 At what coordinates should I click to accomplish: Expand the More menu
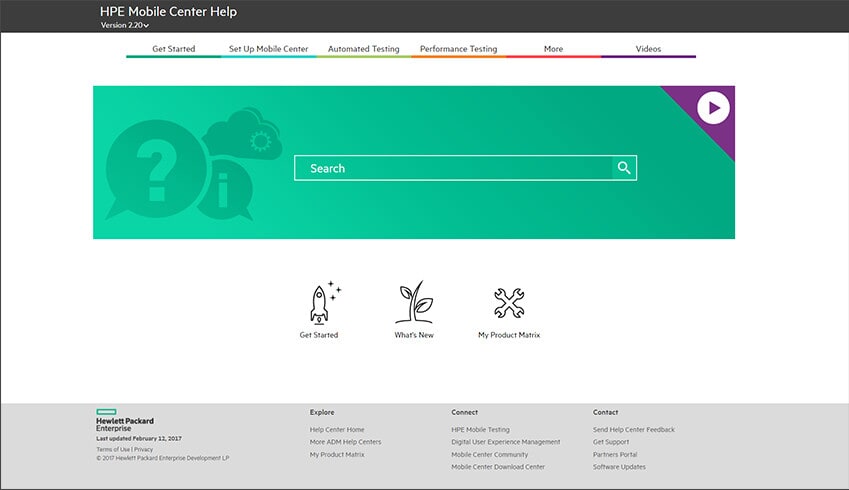click(553, 49)
